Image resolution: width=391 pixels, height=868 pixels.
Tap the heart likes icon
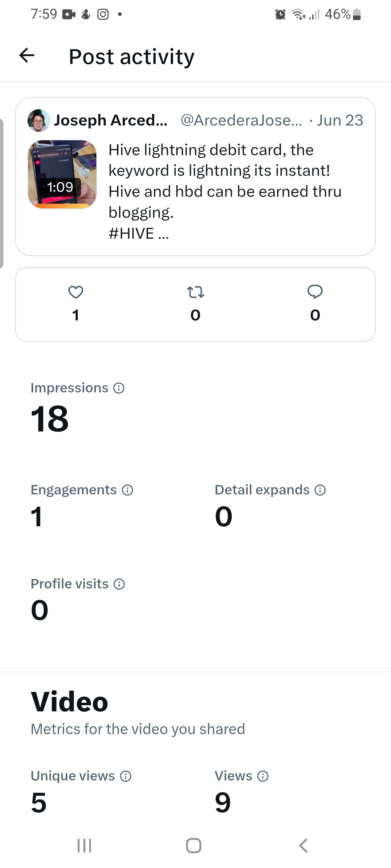click(76, 292)
